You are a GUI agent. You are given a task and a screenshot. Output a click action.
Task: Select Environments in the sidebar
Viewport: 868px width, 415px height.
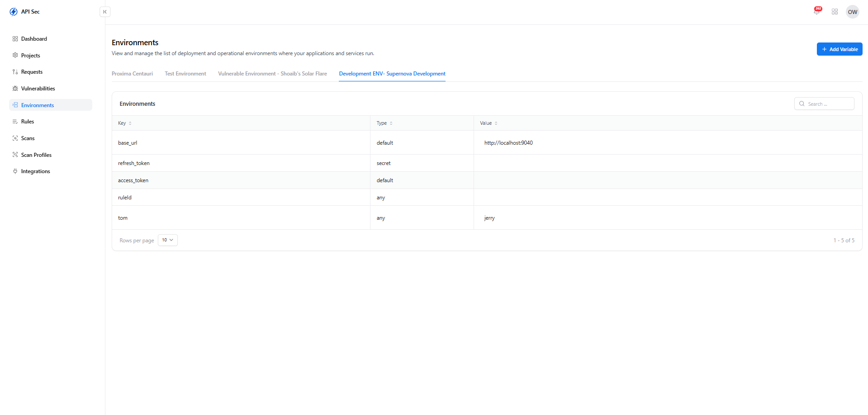pos(51,105)
